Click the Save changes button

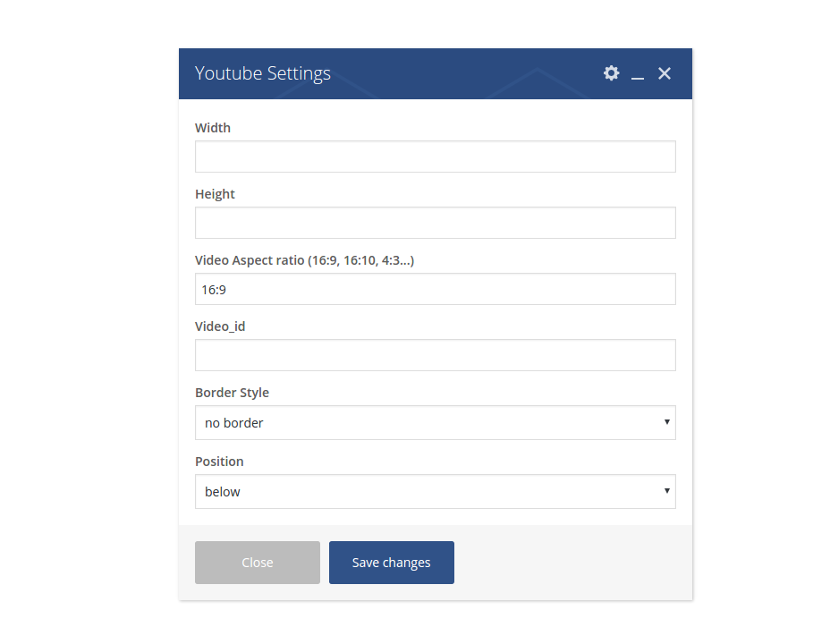391,563
